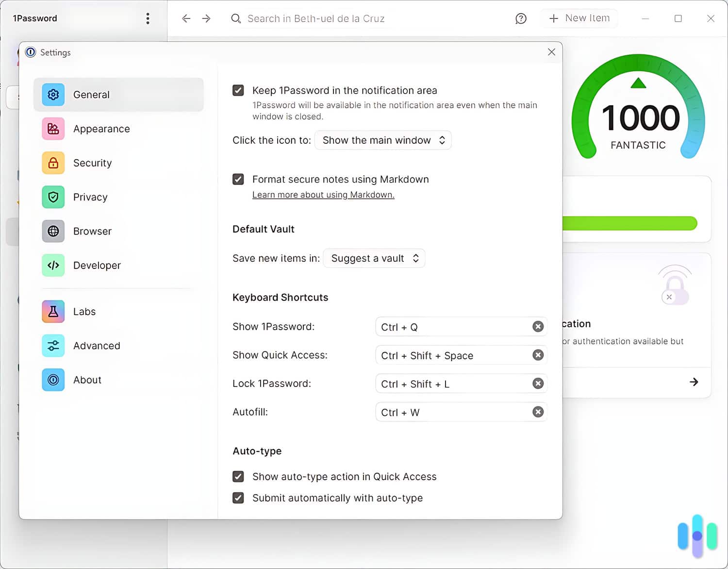Uncheck Submit automatically with auto-type
Screen dimensions: 728x569
238,498
